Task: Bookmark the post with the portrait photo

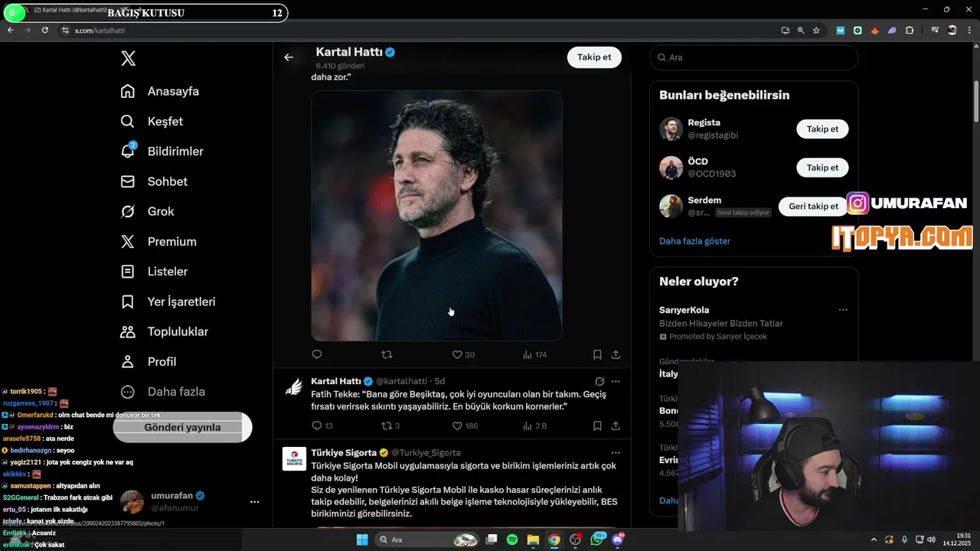Action: pyautogui.click(x=597, y=354)
